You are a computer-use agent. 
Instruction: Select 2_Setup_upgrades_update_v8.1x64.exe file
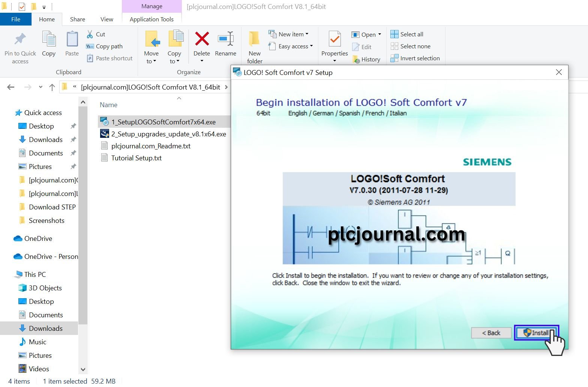[x=164, y=134]
